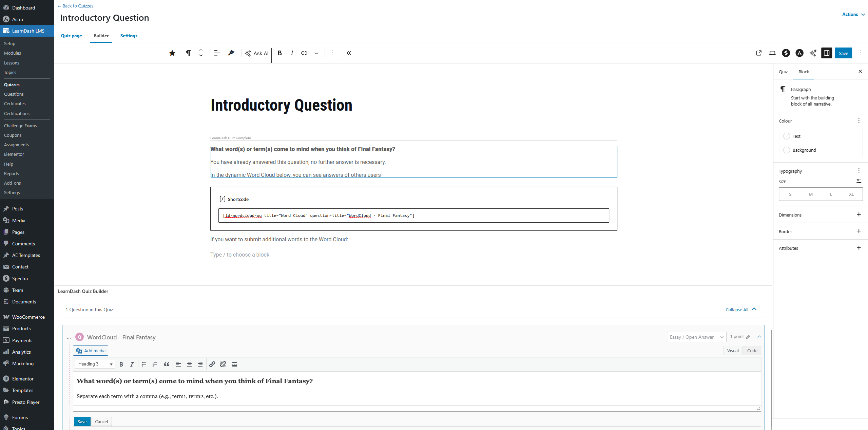
Task: Insert bulleted list in question editor
Action: click(144, 364)
